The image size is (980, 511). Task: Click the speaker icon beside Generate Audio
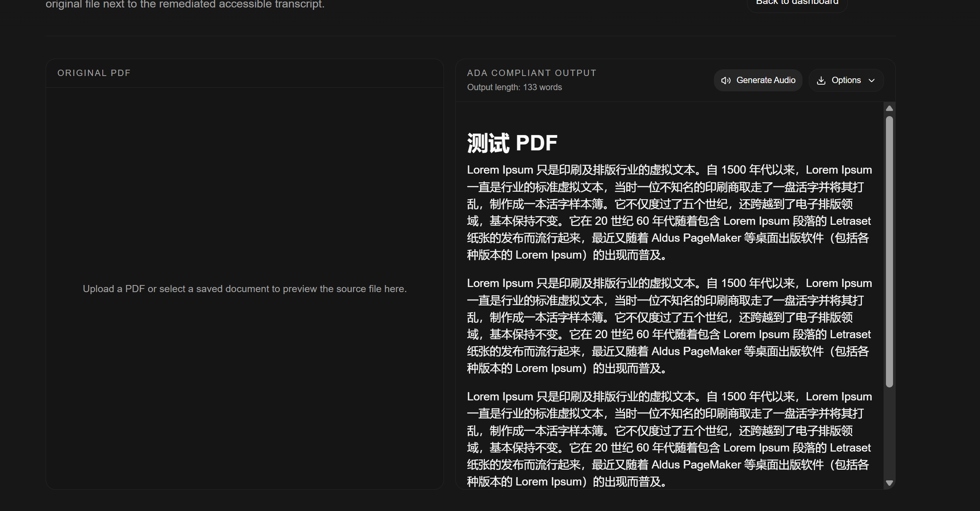[726, 80]
